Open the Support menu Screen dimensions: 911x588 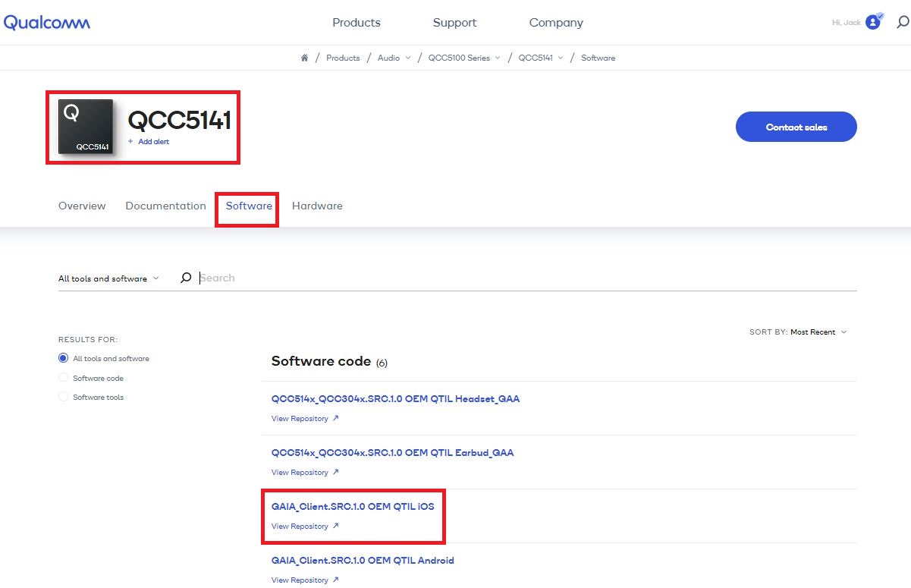point(454,23)
